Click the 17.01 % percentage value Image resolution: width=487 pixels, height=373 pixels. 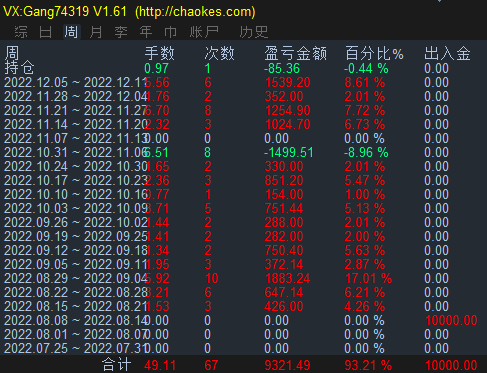pyautogui.click(x=368, y=278)
